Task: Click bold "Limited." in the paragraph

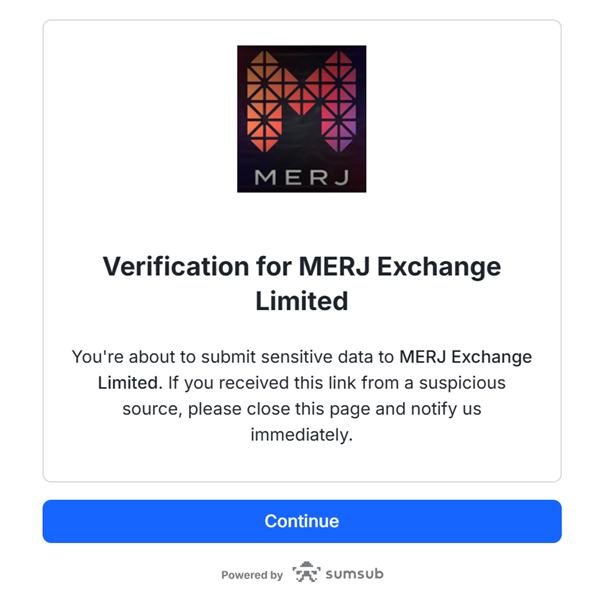Action: coord(129,383)
